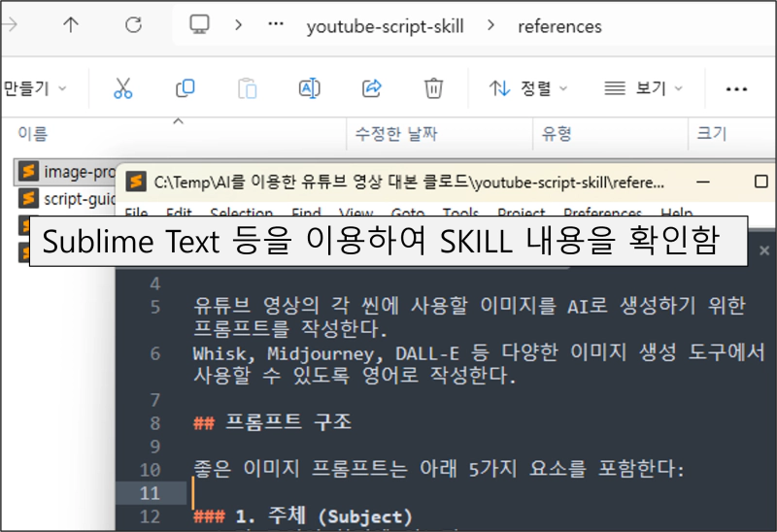777x532 pixels.
Task: Click line '좋은 이미지 프롬프트는 아래 5가지'
Action: (439, 469)
